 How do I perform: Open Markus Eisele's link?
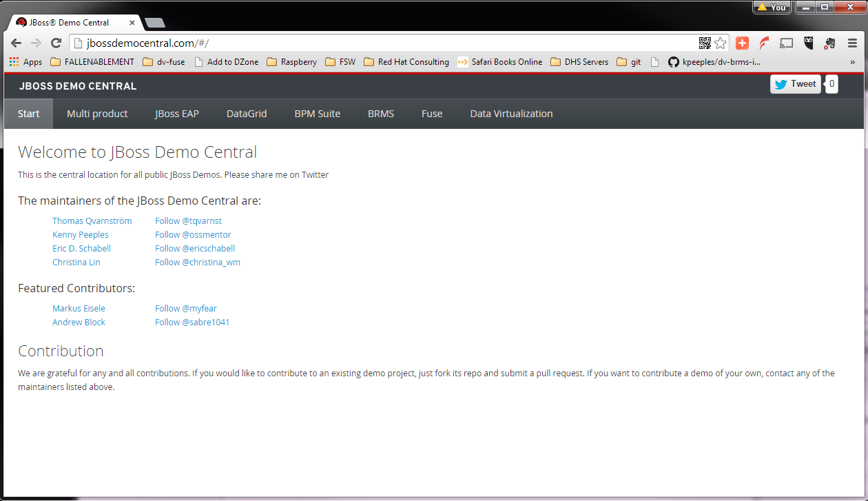79,309
